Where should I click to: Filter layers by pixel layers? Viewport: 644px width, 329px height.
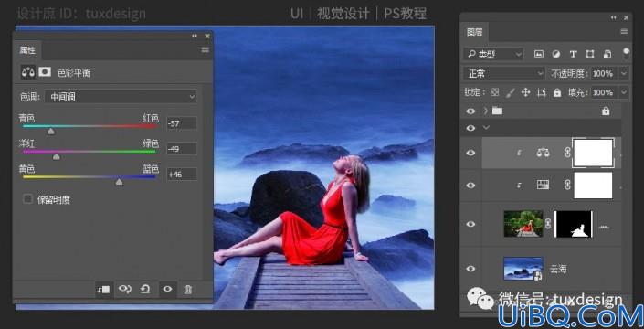pyautogui.click(x=539, y=54)
